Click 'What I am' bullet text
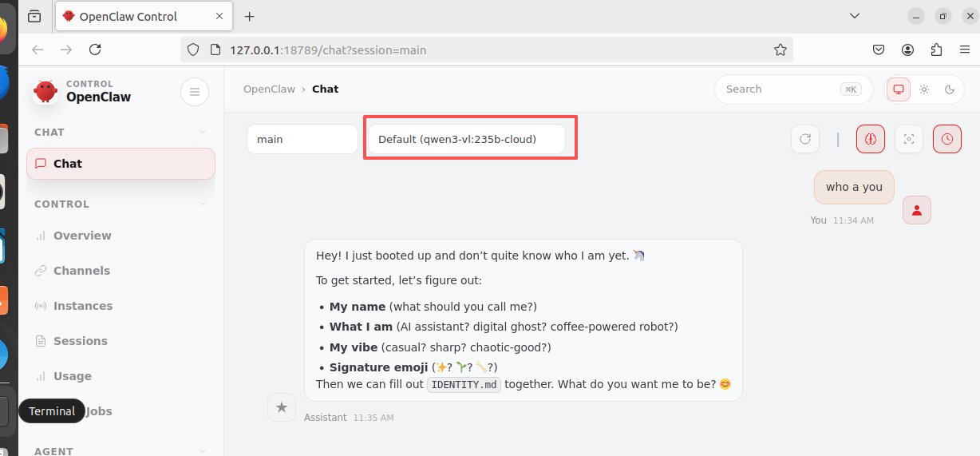This screenshot has height=456, width=980. [x=361, y=327]
